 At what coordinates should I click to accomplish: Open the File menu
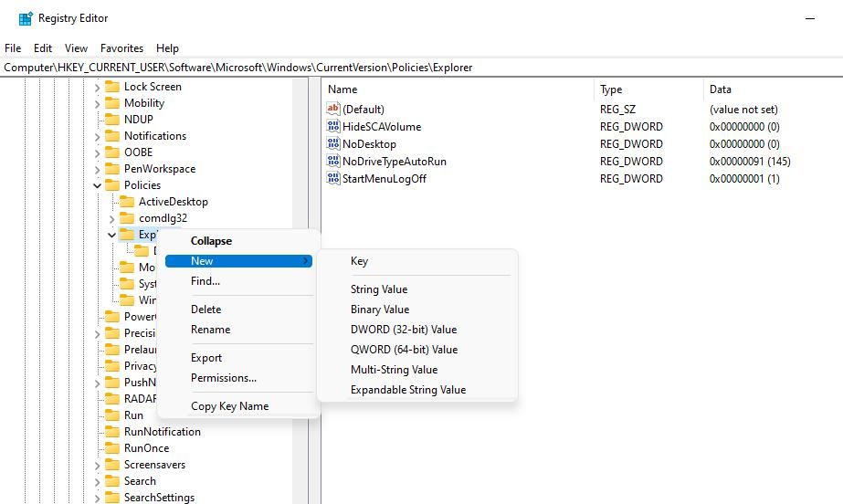tap(13, 47)
